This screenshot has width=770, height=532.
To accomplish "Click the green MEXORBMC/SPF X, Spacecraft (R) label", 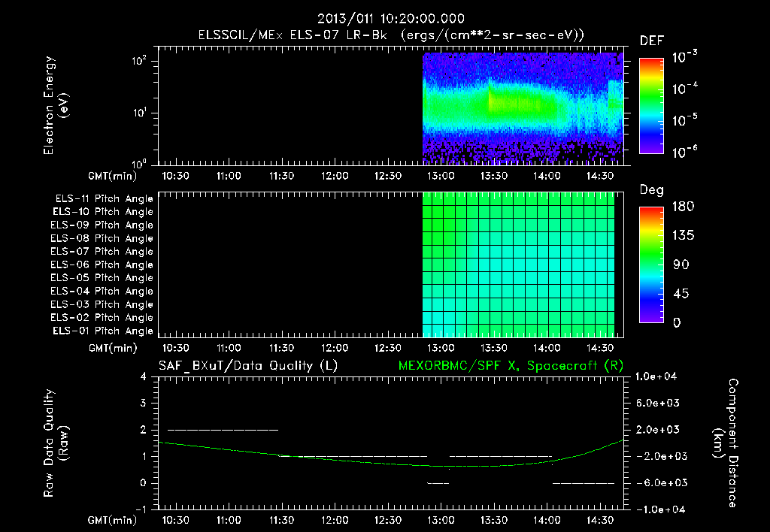I will point(511,366).
